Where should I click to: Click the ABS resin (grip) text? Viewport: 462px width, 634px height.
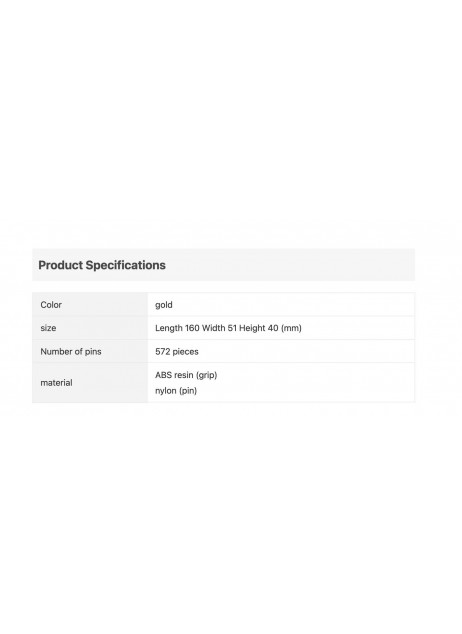pyautogui.click(x=186, y=375)
